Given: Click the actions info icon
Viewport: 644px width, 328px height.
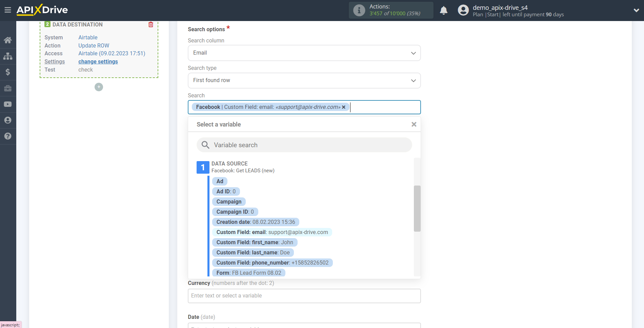Looking at the screenshot, I should [x=359, y=10].
